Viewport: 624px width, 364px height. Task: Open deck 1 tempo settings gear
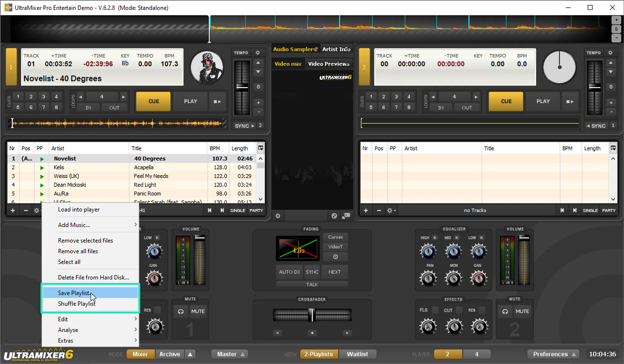coord(258,53)
